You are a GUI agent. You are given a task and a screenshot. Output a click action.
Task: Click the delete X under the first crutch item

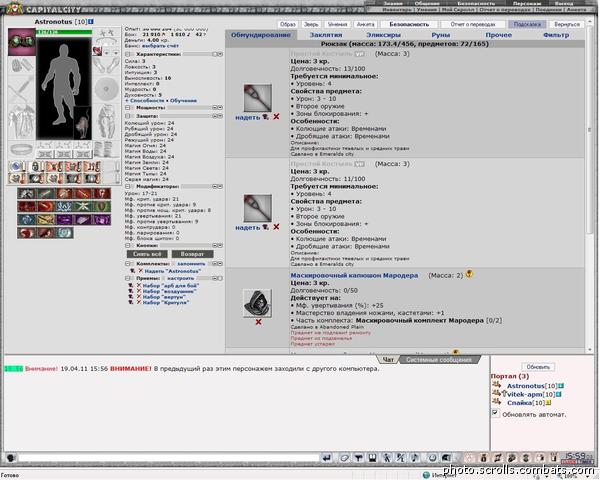pyautogui.click(x=276, y=117)
